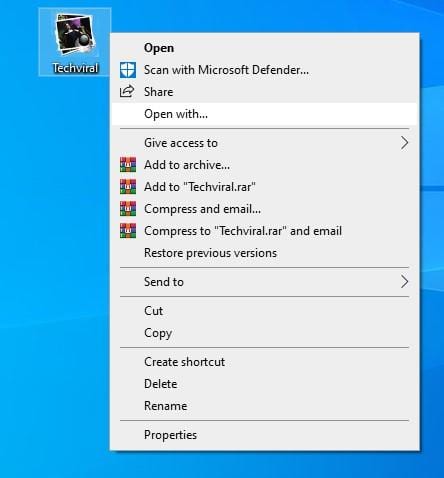
Task: Click WinRAR icon beside Add to "Techviral.rar"
Action: coord(128,187)
